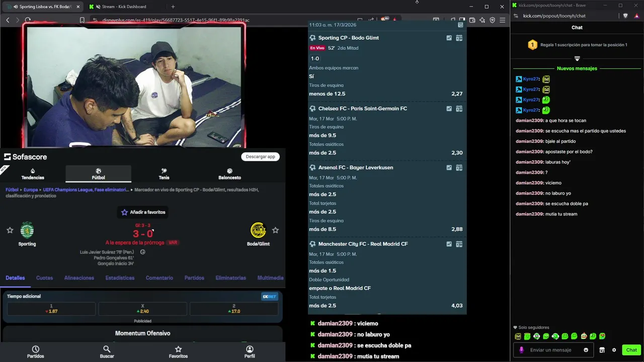This screenshot has width=644, height=362.
Task: Favorite Sporting team with its star icon
Action: click(10, 230)
